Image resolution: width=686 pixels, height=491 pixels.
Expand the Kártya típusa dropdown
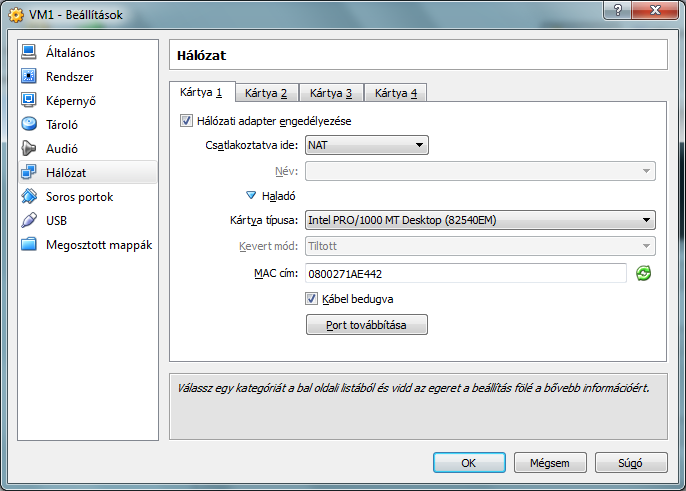click(480, 220)
